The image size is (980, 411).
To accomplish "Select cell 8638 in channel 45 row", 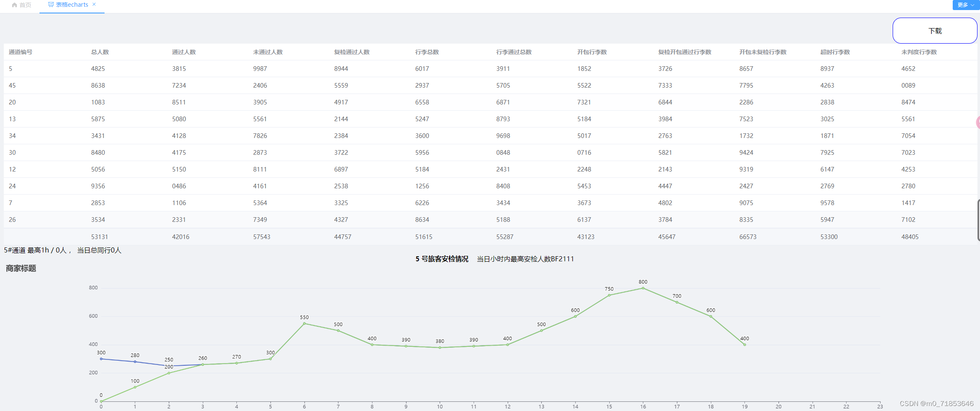I will tap(98, 86).
